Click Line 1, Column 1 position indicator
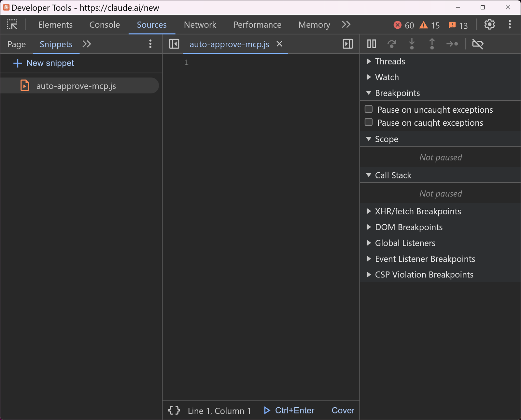 tap(219, 411)
